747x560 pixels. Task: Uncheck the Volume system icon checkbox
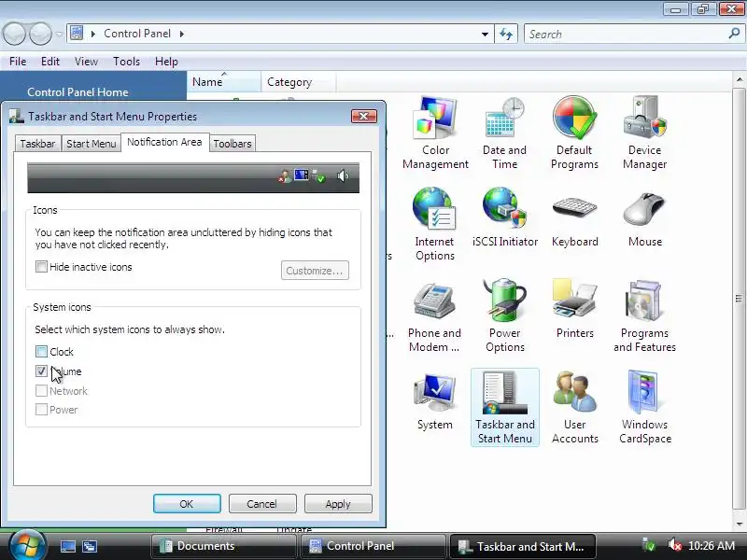coord(41,371)
